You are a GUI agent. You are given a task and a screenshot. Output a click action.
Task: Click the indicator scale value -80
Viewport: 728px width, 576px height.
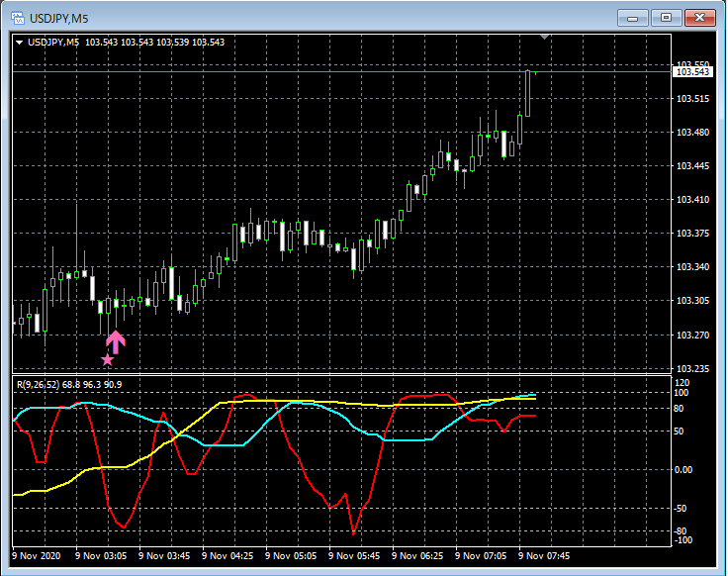[680, 531]
